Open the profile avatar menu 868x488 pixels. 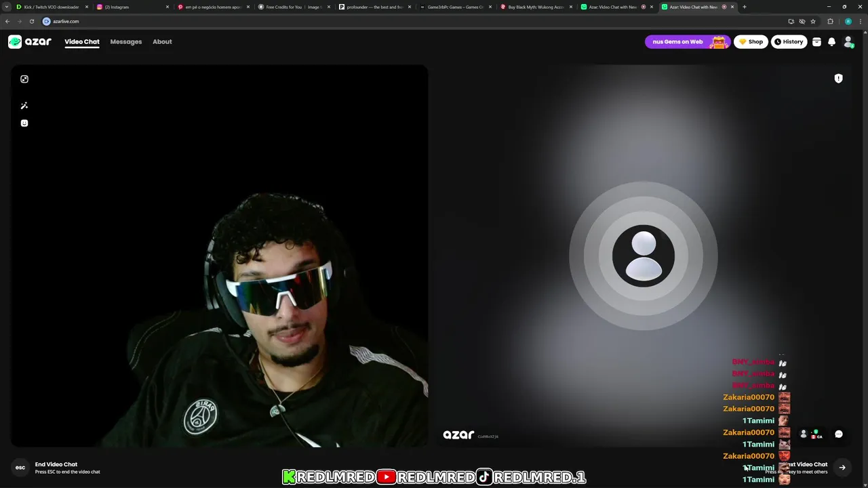pos(848,42)
